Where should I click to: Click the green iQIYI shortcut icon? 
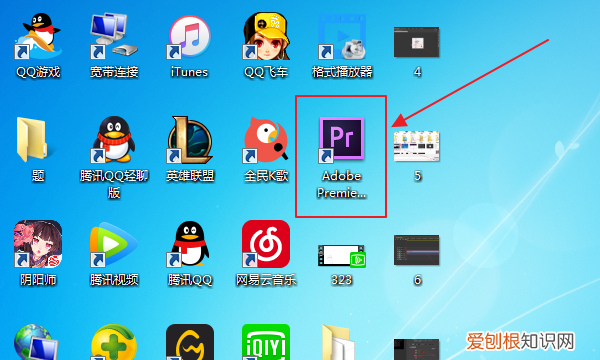coord(266,342)
